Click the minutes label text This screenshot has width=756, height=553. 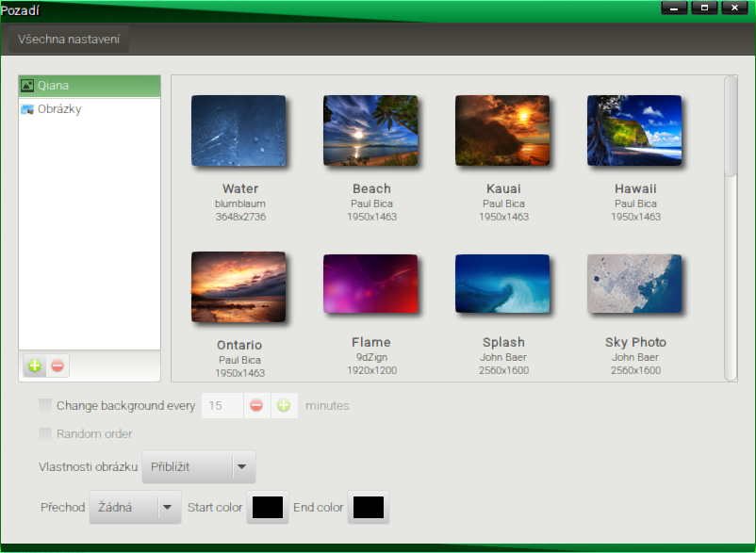(x=327, y=406)
